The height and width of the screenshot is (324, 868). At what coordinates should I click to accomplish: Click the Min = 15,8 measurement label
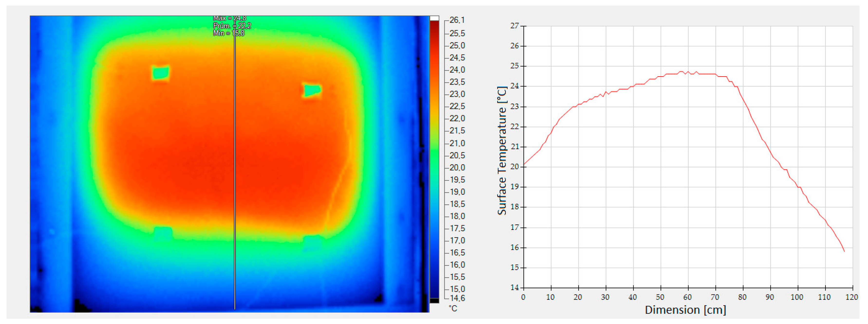point(228,33)
